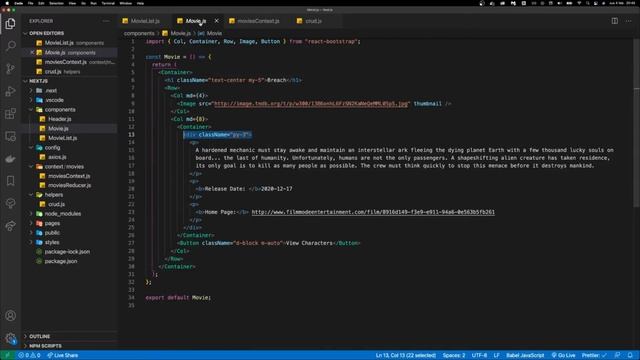Start Live Share from status bar
The image size is (640, 360).
[62, 356]
